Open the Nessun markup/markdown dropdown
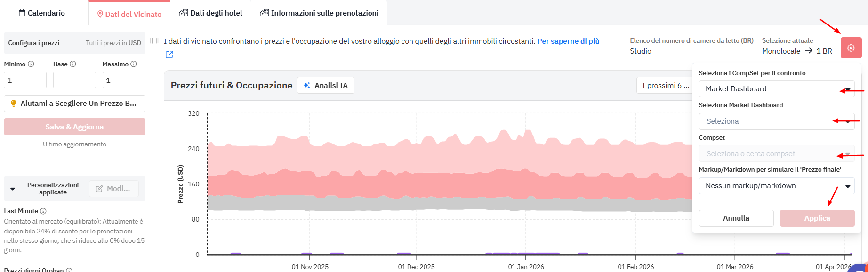Screen dimensions: 868x272 pos(776,186)
